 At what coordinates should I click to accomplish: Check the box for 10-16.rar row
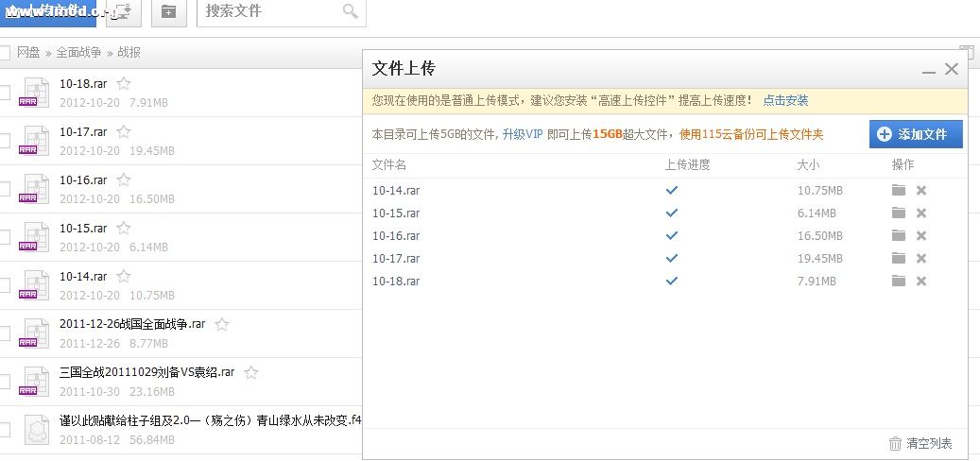4,189
